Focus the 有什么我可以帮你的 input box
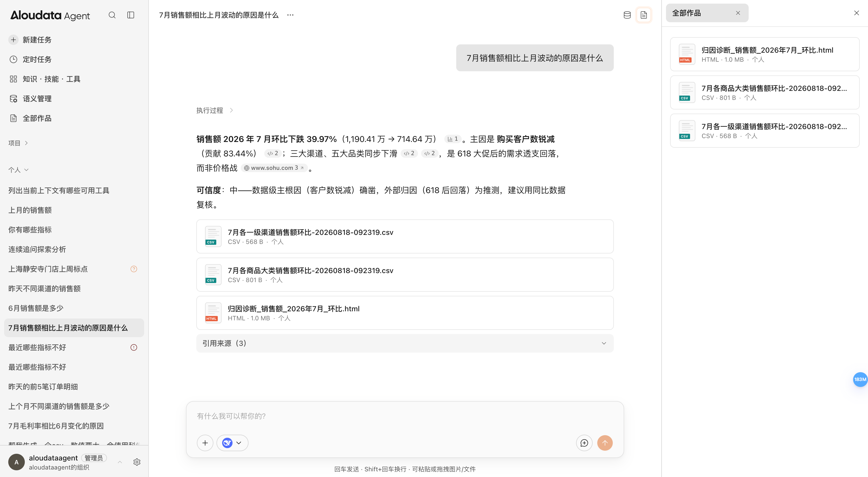This screenshot has height=477, width=868. coord(405,416)
